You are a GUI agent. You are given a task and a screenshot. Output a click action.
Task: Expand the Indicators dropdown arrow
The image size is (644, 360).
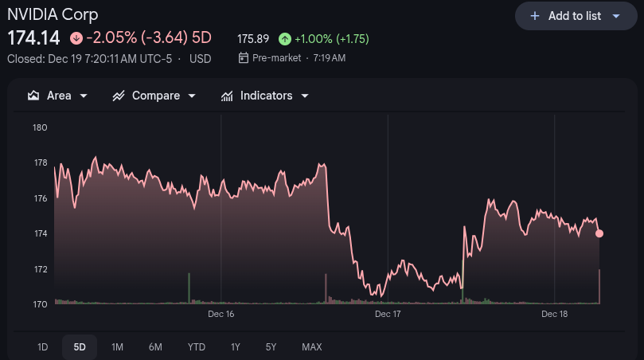coord(305,96)
